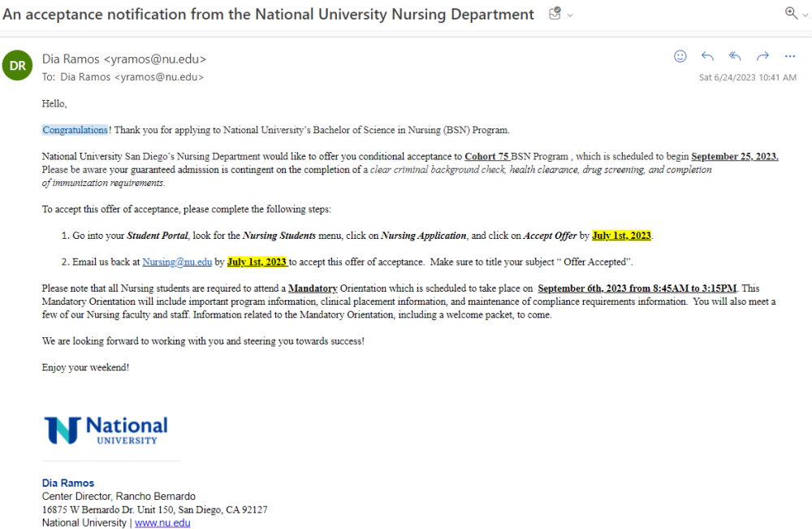Open the more actions ellipsis menu
Viewport: 812px width, 529px height.
[x=790, y=56]
